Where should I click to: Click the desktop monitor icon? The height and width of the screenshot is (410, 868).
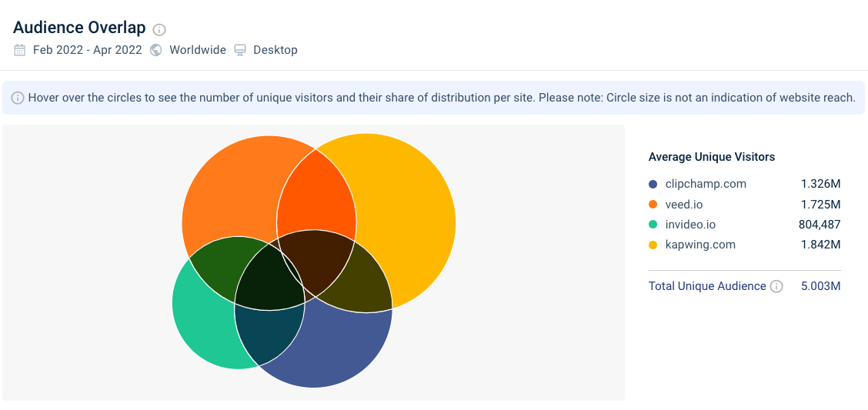239,50
